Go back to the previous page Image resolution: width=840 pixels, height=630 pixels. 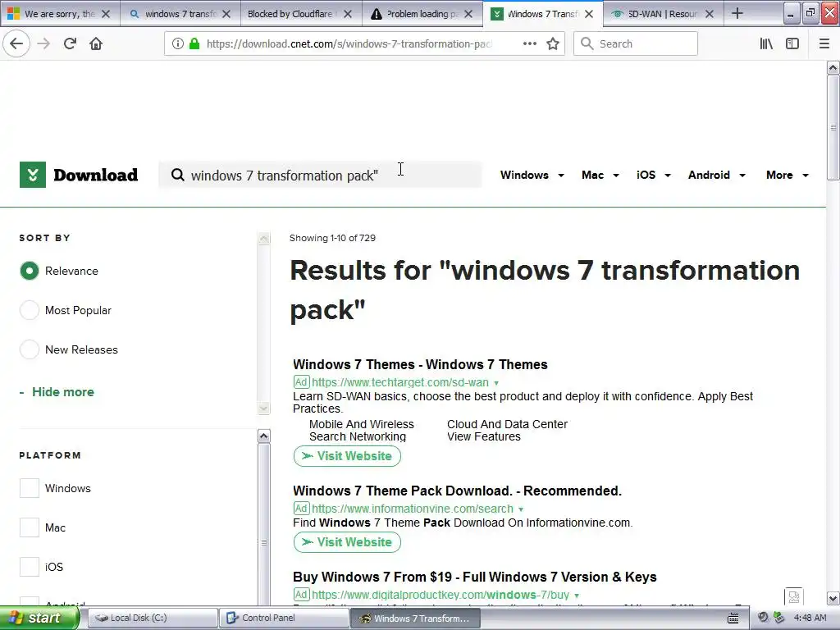(16, 43)
